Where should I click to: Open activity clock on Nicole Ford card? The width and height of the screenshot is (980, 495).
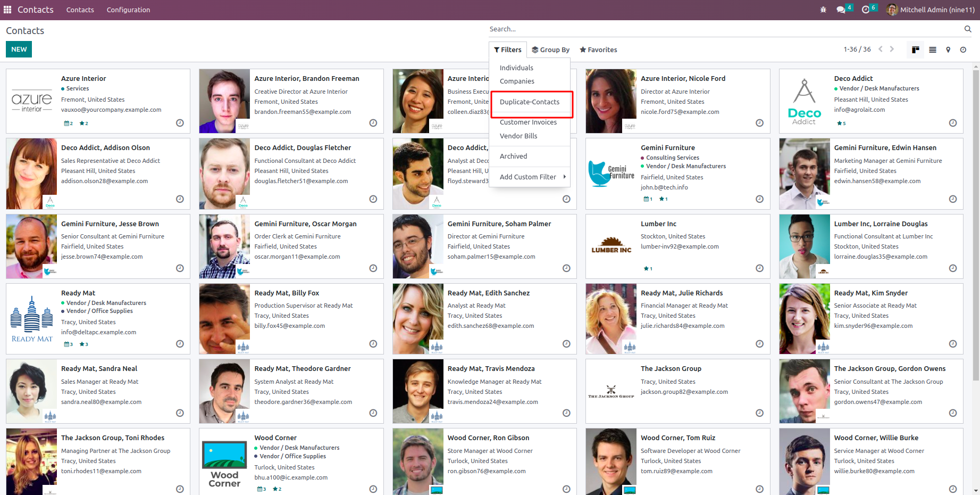(760, 123)
